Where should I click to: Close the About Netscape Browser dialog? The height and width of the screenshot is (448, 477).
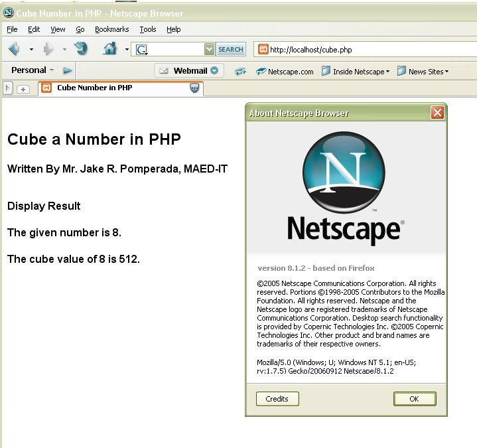pos(437,113)
